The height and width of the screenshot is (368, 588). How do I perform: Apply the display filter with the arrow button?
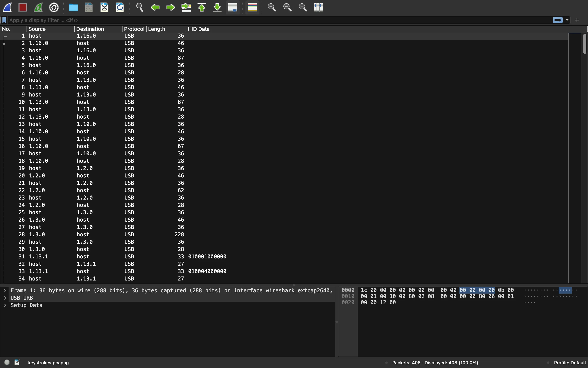click(558, 20)
